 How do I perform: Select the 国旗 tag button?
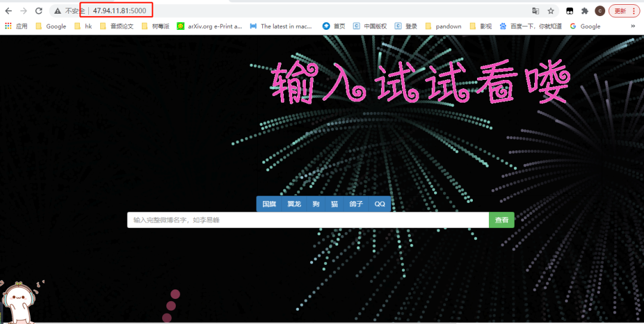click(x=269, y=204)
